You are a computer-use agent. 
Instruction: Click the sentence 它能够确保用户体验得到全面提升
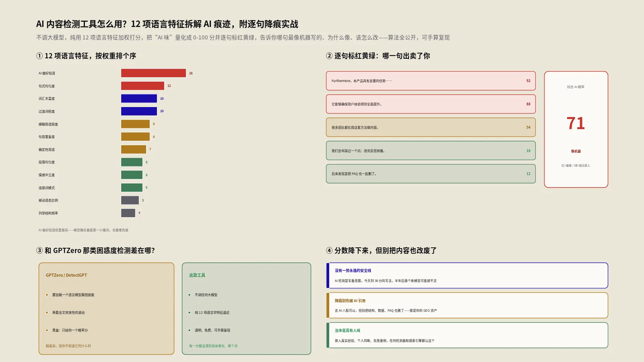357,104
